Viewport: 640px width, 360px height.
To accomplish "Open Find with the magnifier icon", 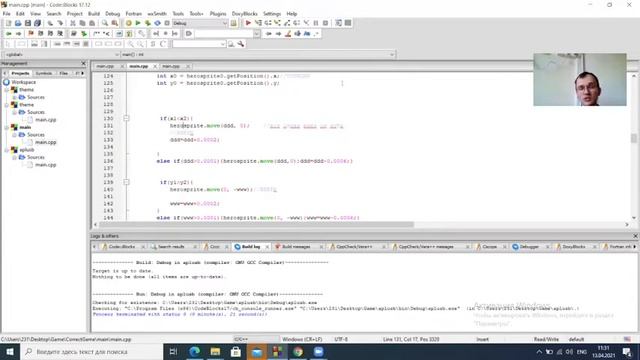I will (x=105, y=23).
